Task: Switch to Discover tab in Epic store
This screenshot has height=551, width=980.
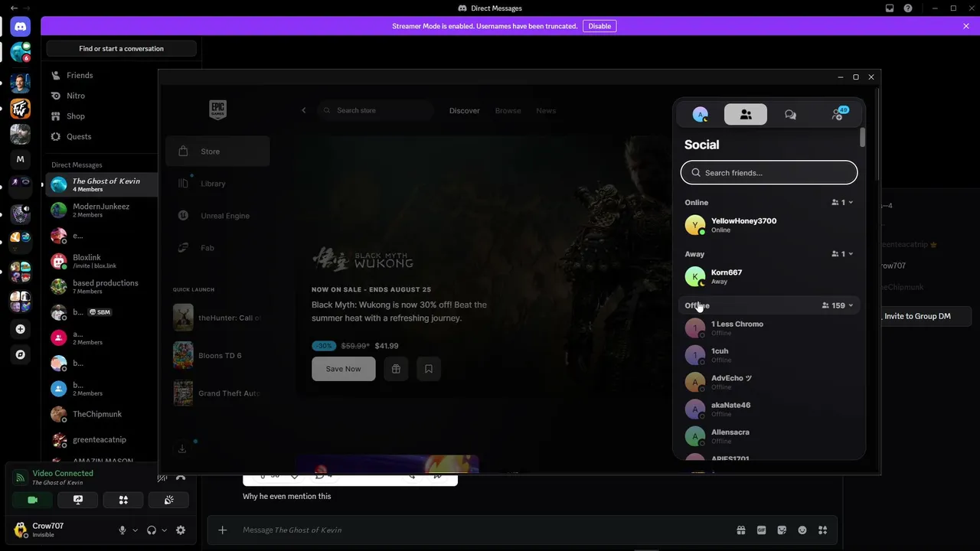Action: click(465, 111)
